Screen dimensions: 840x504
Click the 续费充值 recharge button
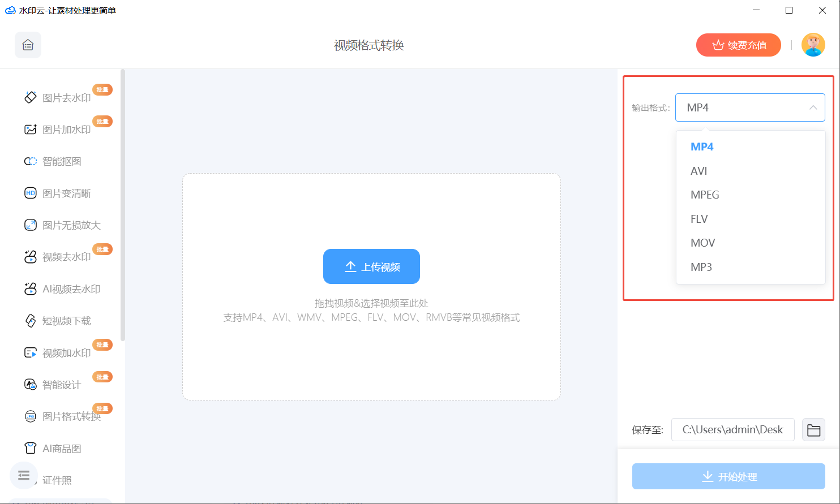(x=739, y=45)
